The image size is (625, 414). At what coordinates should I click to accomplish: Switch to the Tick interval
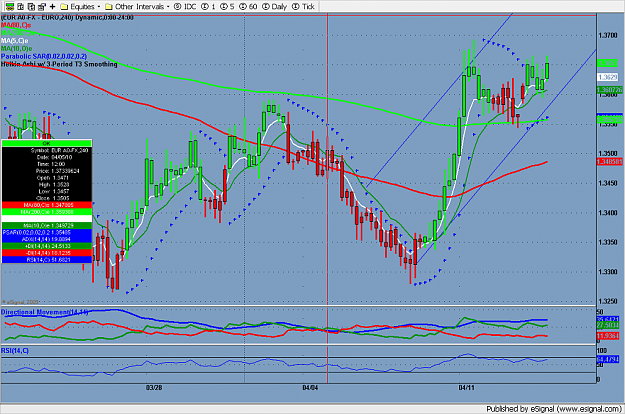(x=303, y=6)
